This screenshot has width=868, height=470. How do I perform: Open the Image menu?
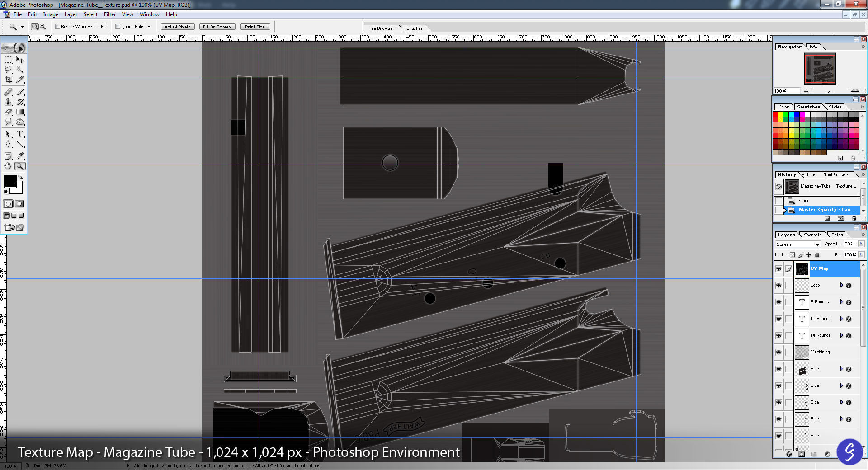click(x=51, y=14)
